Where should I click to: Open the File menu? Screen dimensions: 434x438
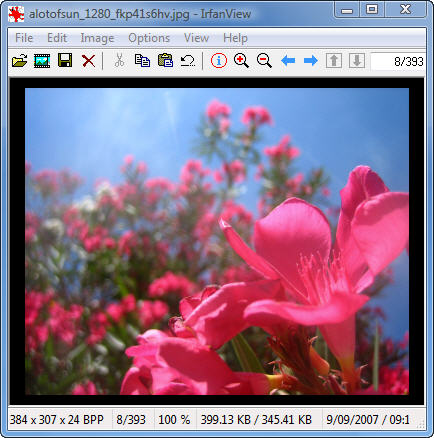tap(24, 38)
